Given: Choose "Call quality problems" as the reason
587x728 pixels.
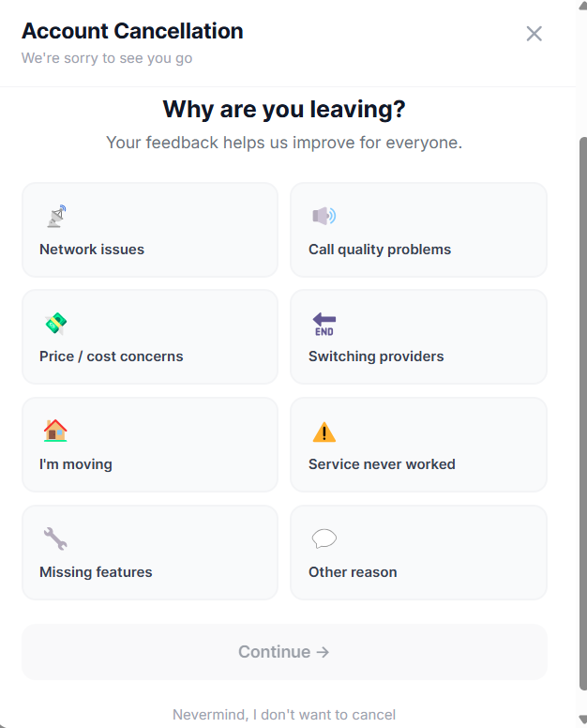Looking at the screenshot, I should click(x=380, y=250).
